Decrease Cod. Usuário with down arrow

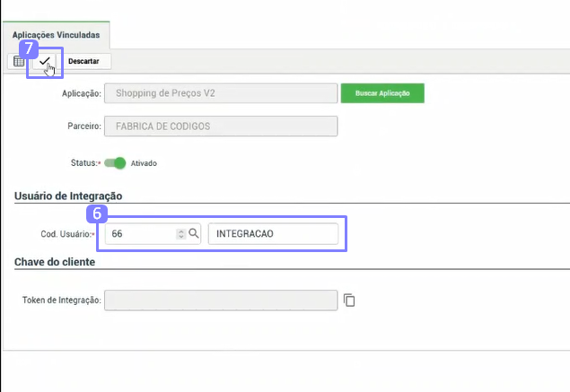point(181,237)
